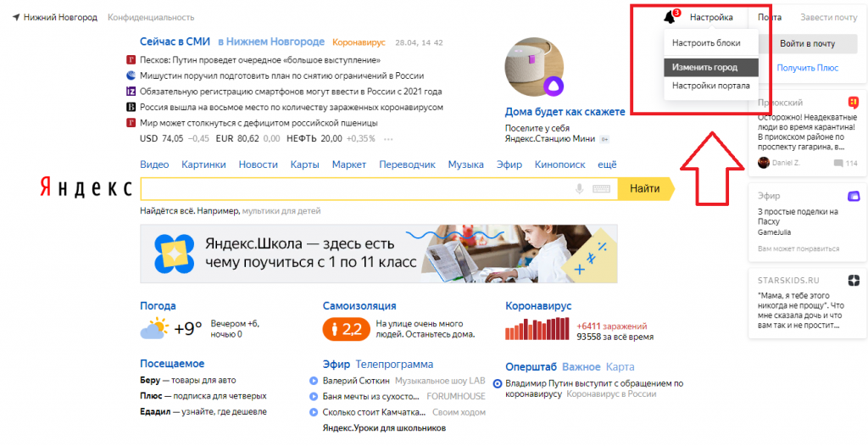Click the microphone voice search icon
Screen dimensions: 868x446
[580, 189]
